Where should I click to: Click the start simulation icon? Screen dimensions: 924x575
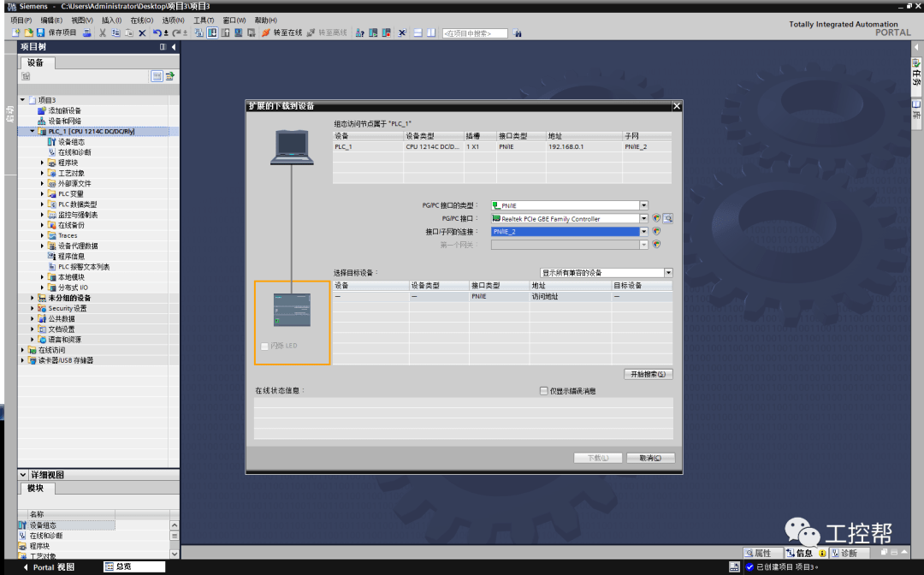pyautogui.click(x=239, y=33)
